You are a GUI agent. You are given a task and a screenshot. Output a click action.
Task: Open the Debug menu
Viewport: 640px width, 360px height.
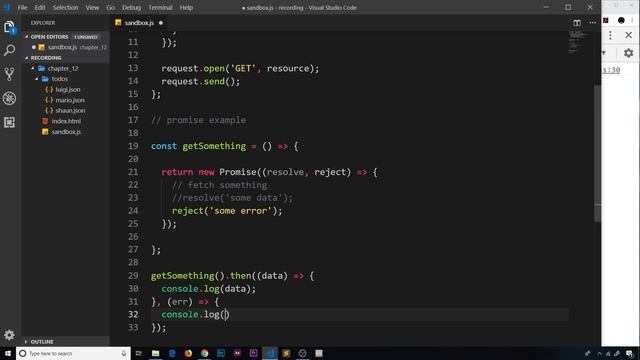[131, 7]
